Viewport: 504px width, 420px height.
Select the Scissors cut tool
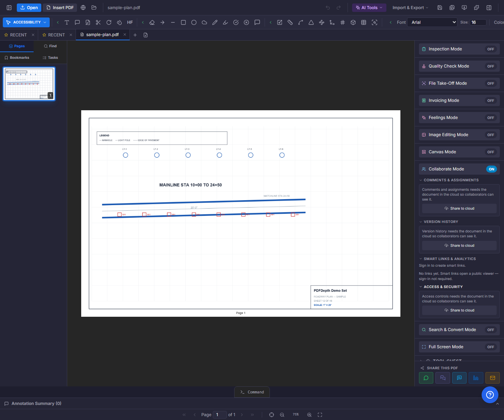click(x=98, y=22)
